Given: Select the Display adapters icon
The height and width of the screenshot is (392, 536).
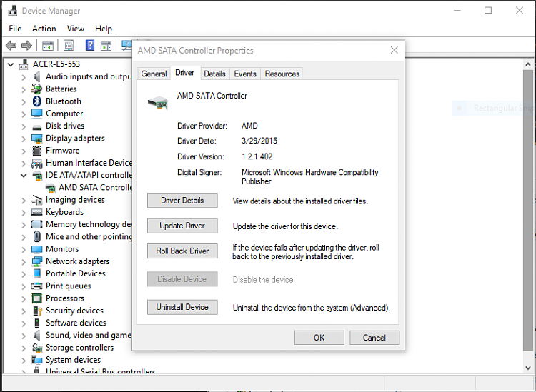Looking at the screenshot, I should coord(37,139).
